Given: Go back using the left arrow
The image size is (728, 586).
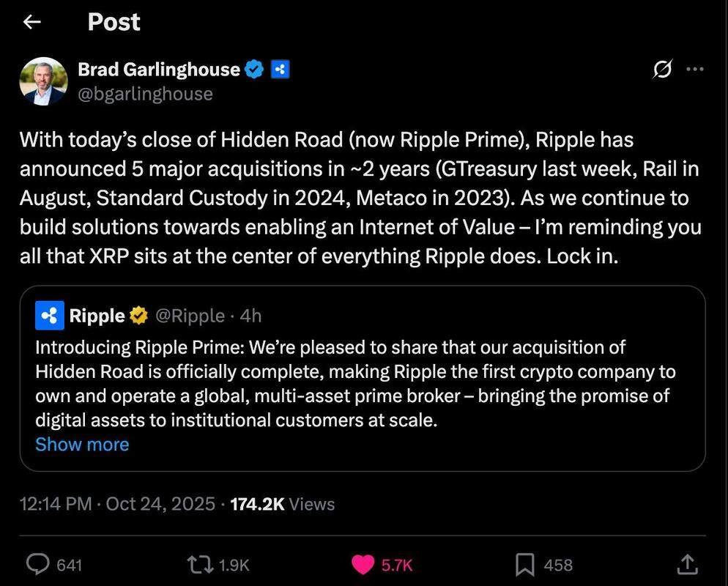Looking at the screenshot, I should tap(31, 23).
